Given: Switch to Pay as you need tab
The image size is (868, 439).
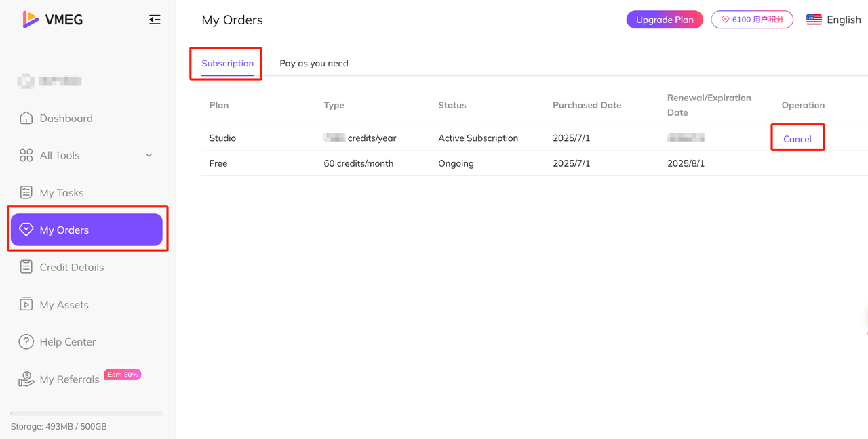Looking at the screenshot, I should click(314, 63).
